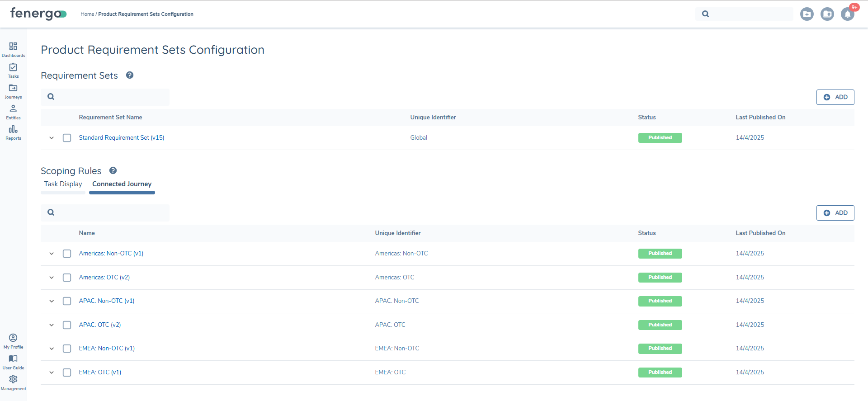The height and width of the screenshot is (401, 868).
Task: Click the Requirement Sets help icon
Action: (x=130, y=75)
